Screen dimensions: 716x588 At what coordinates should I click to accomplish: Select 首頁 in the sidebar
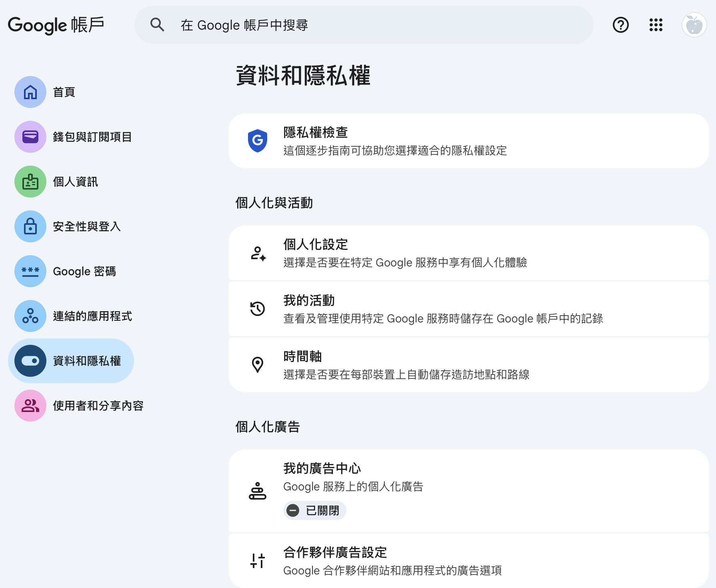[64, 92]
